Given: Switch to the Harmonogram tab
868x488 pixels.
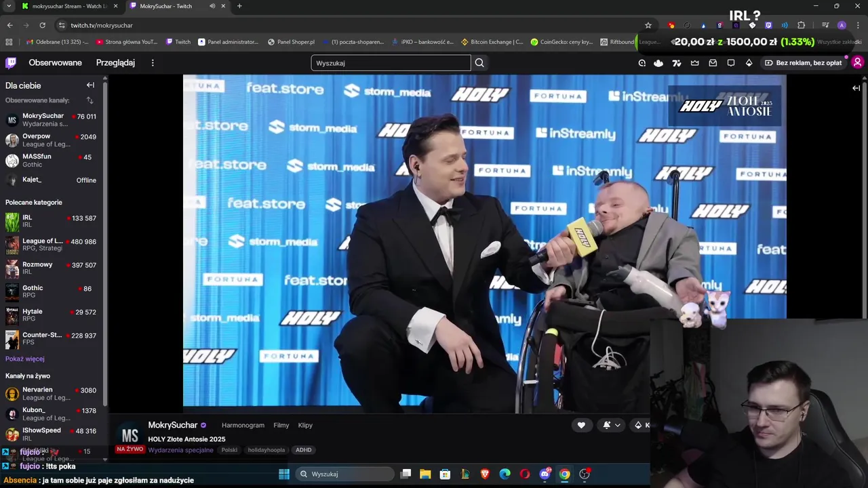Looking at the screenshot, I should [243, 425].
